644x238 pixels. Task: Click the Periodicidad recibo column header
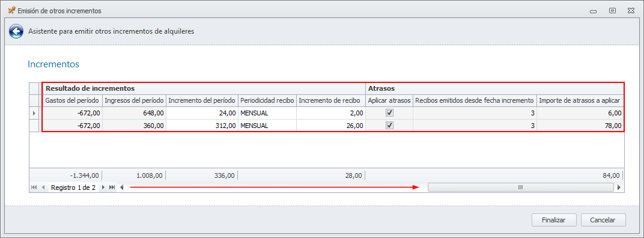click(x=267, y=100)
